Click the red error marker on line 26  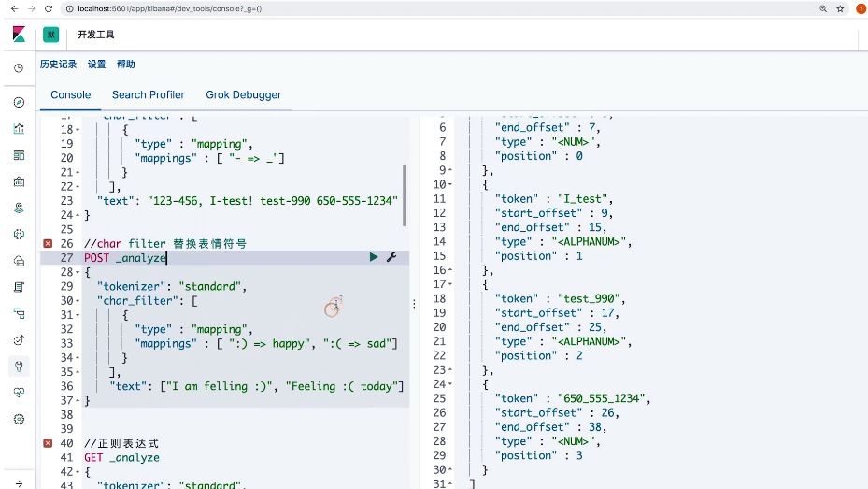click(x=48, y=243)
